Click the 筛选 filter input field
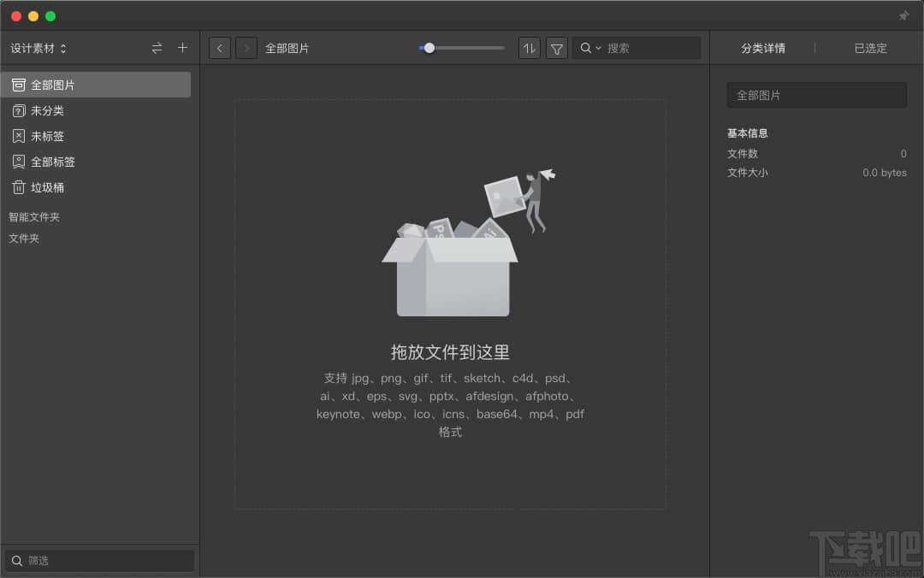 (99, 560)
